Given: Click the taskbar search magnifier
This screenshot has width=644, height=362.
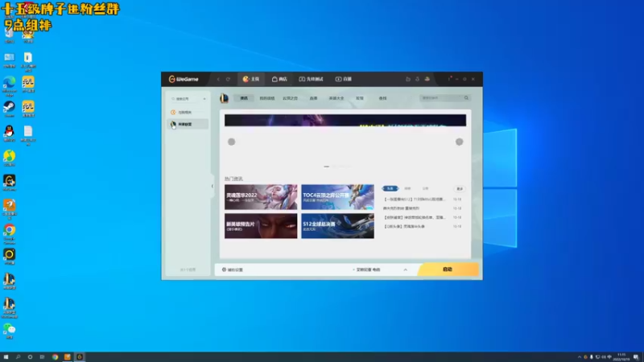Looking at the screenshot, I should (x=18, y=357).
